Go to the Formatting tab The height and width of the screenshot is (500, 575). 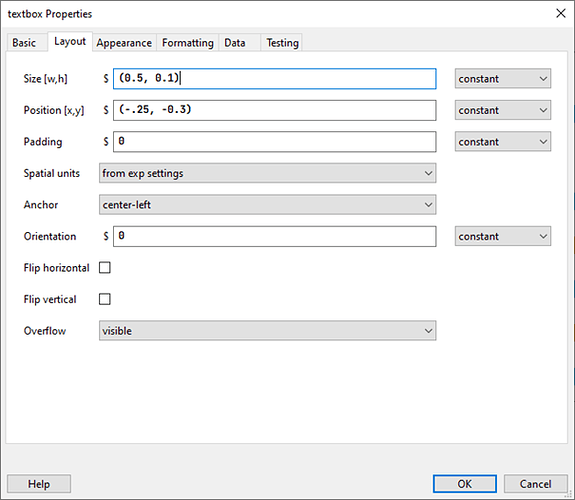(x=187, y=43)
